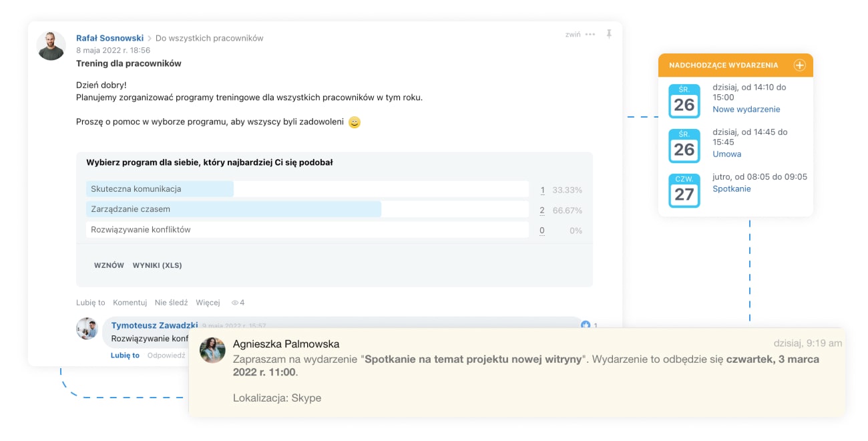Screen dimensions: 868x441
Task: Click the calendar icon for Umowa event
Action: (x=684, y=146)
